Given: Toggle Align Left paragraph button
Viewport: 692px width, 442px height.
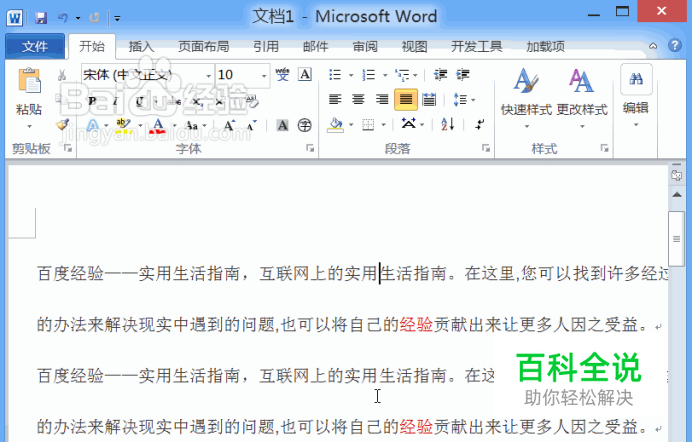Looking at the screenshot, I should click(335, 100).
